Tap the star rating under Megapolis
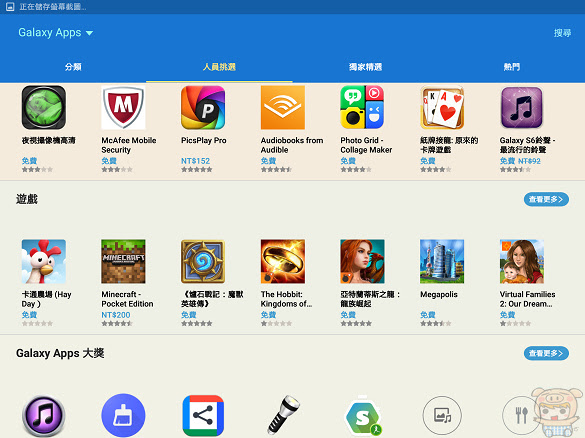 coord(435,323)
